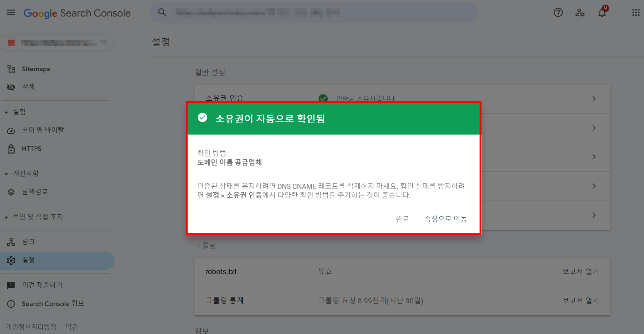The width and height of the screenshot is (644, 334).
Task: Click the 의견 제출하기 feedback icon
Action: (x=11, y=285)
